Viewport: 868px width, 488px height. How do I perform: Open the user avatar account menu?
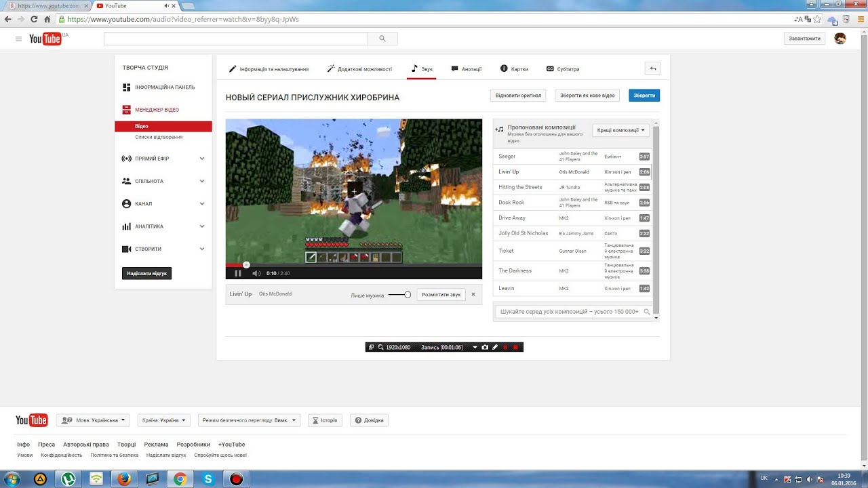[x=840, y=39]
